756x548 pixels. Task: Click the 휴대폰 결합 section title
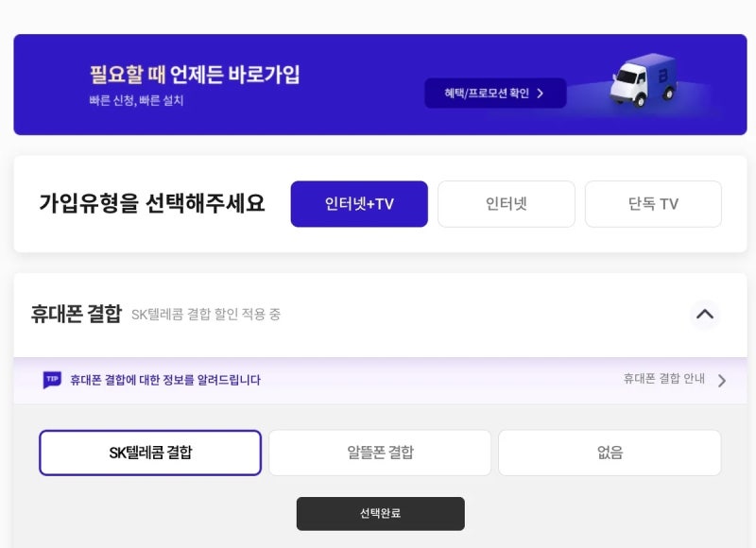[77, 314]
